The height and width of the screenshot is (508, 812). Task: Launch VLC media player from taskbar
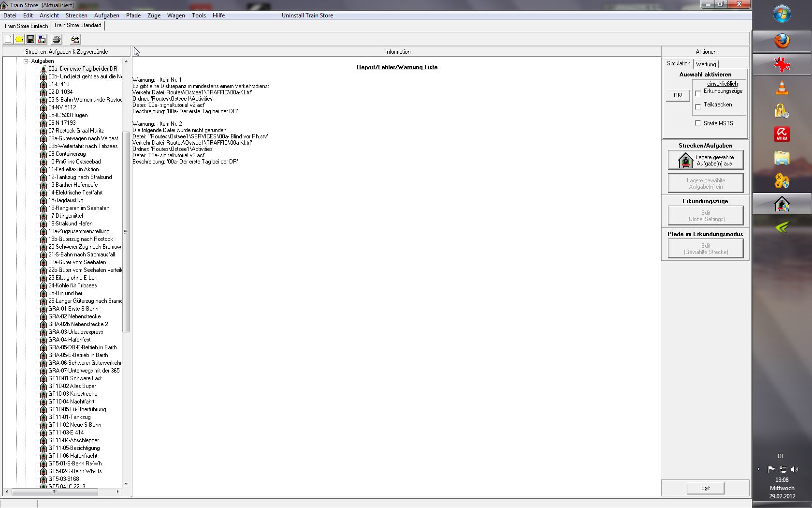point(782,88)
